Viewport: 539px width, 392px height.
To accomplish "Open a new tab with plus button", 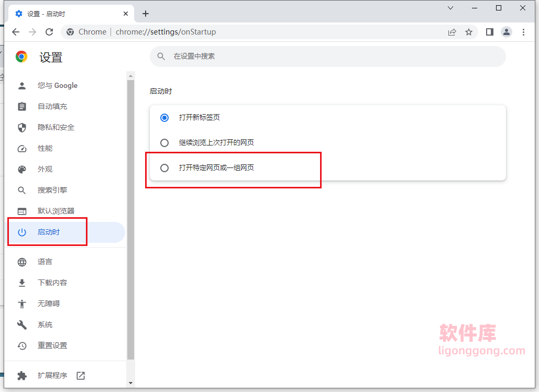I will tap(146, 14).
